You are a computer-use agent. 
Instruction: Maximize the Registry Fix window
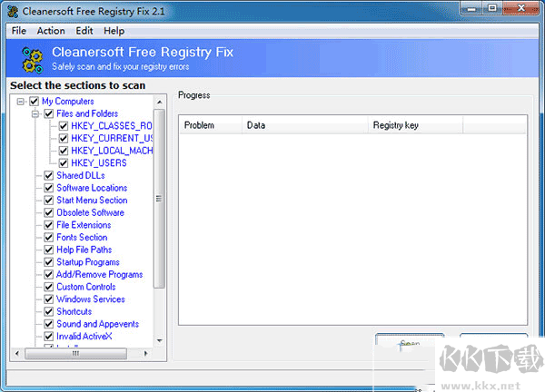pos(491,8)
